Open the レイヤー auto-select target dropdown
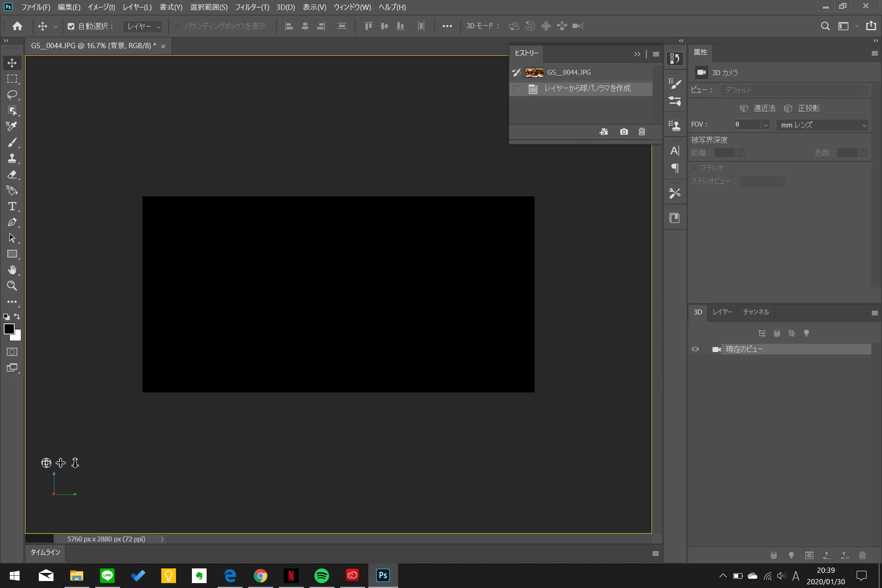This screenshot has height=588, width=882. click(x=143, y=27)
